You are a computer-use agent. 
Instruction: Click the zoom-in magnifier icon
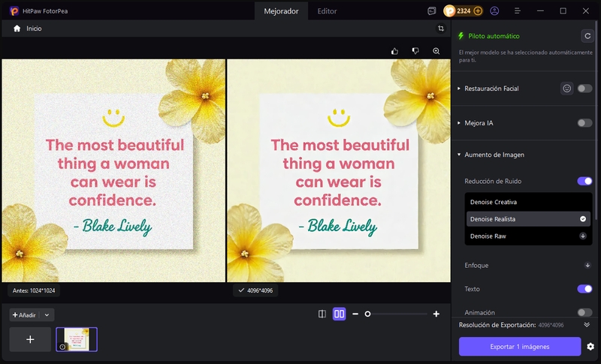[436, 51]
